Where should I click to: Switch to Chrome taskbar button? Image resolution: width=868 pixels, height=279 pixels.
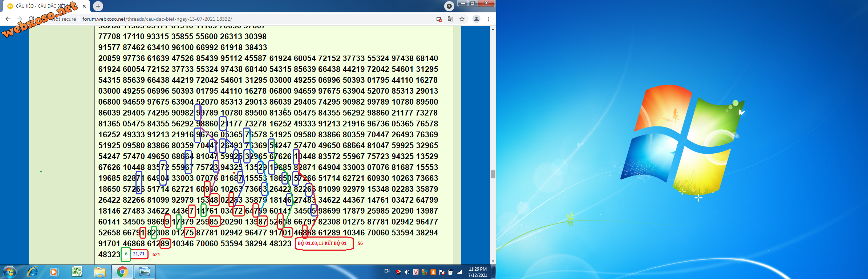(x=122, y=272)
